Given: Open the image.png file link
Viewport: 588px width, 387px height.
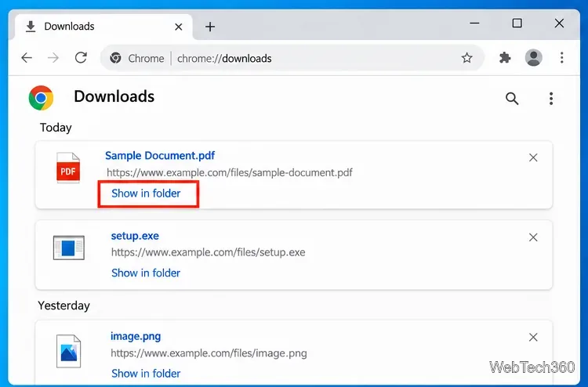Looking at the screenshot, I should tap(136, 336).
